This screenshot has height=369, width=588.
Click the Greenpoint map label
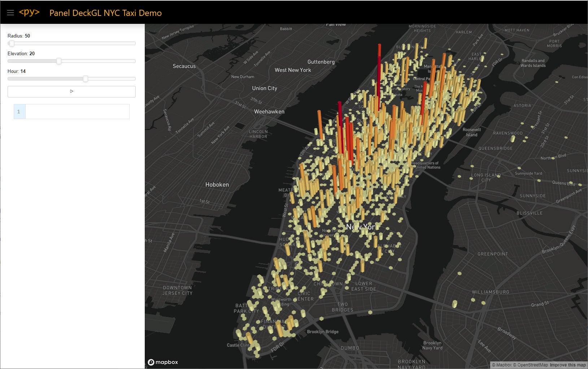click(x=493, y=254)
